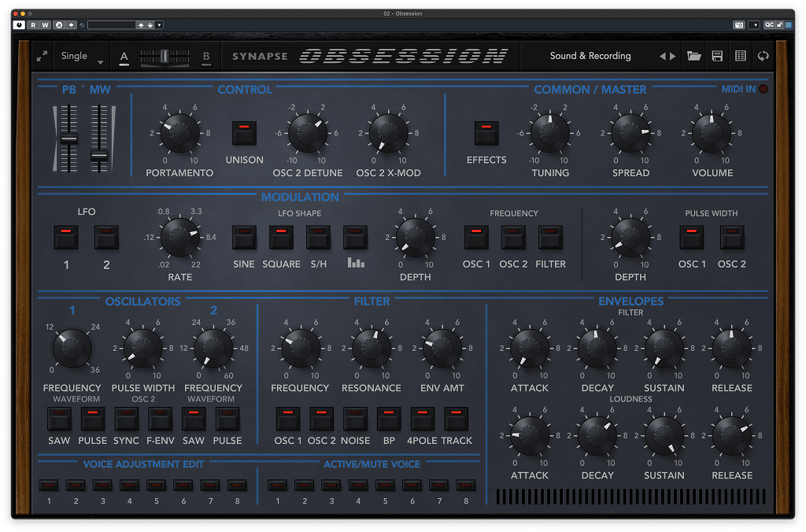Save patch with the floppy disk icon
806x532 pixels.
click(717, 56)
